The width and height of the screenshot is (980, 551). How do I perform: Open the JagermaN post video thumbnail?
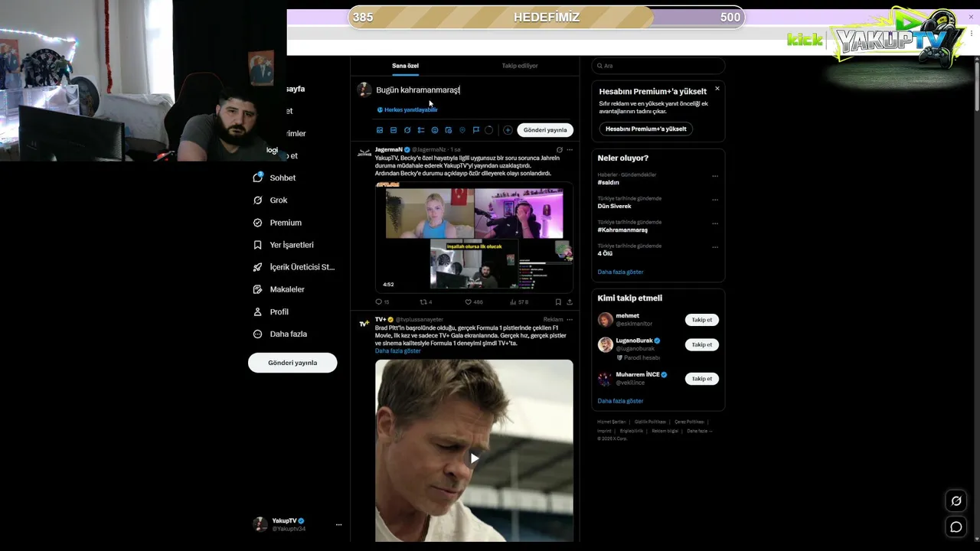tap(474, 237)
